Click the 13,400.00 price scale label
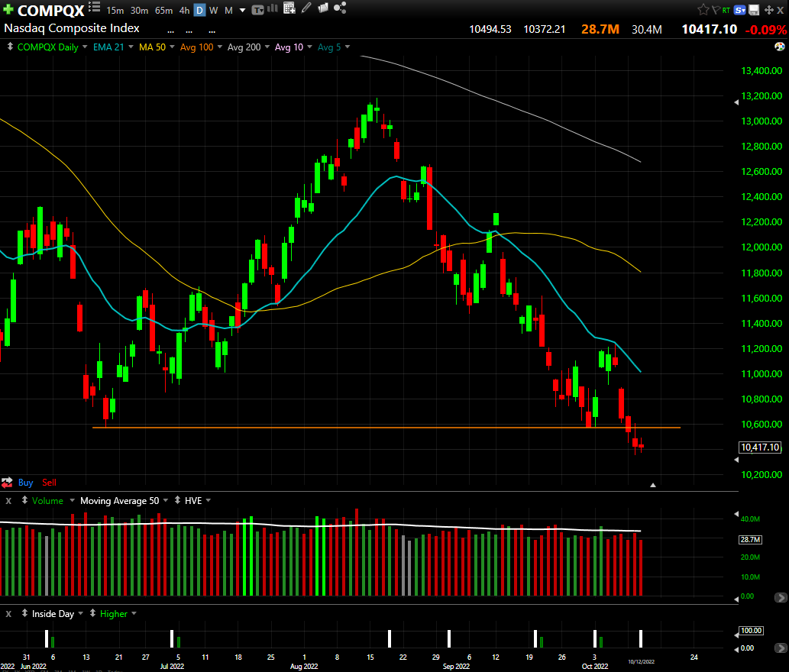Screen dimensions: 789x672 pyautogui.click(x=762, y=71)
